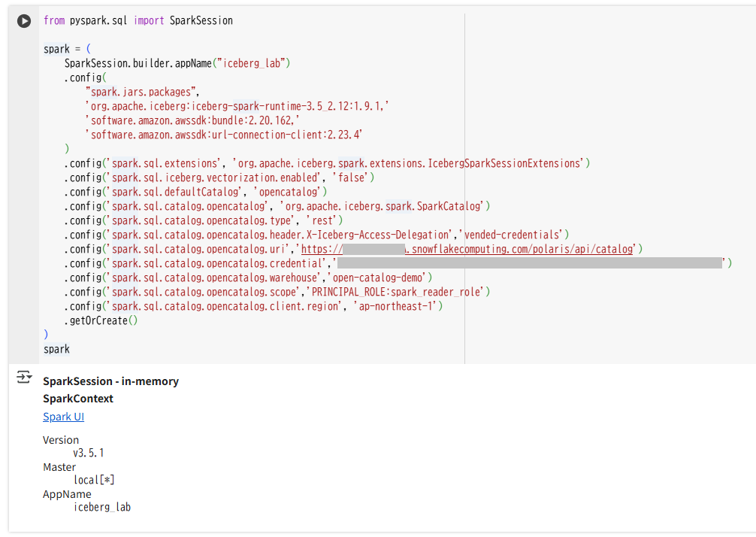Open the Spark UI link
756x537 pixels.
pyautogui.click(x=63, y=417)
